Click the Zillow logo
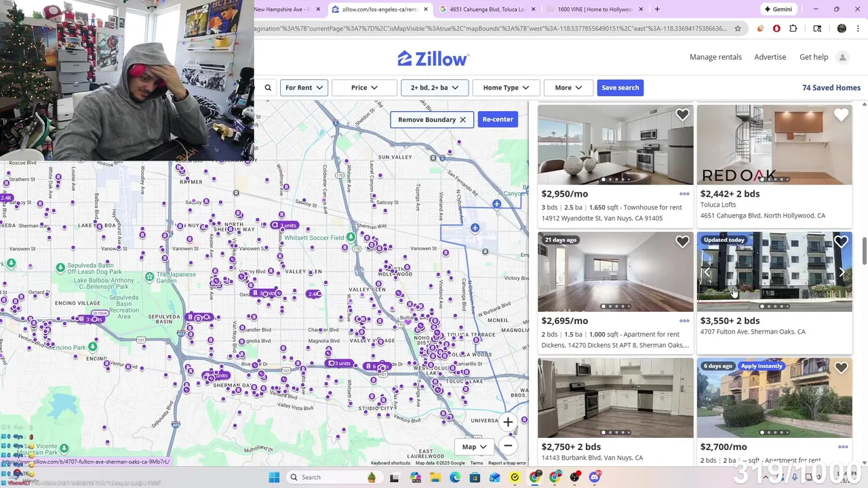The height and width of the screenshot is (488, 868). coord(433,58)
